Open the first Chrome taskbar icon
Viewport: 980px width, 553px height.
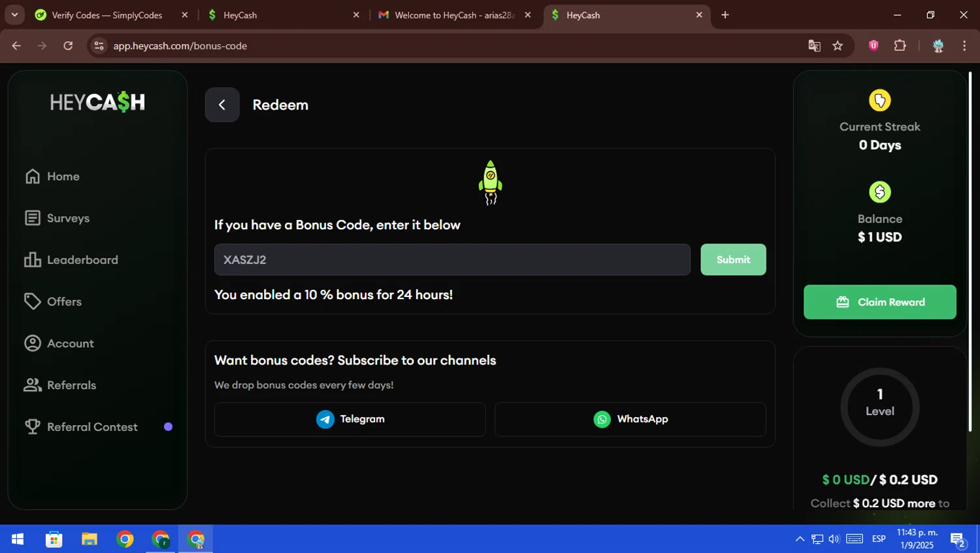click(x=125, y=539)
